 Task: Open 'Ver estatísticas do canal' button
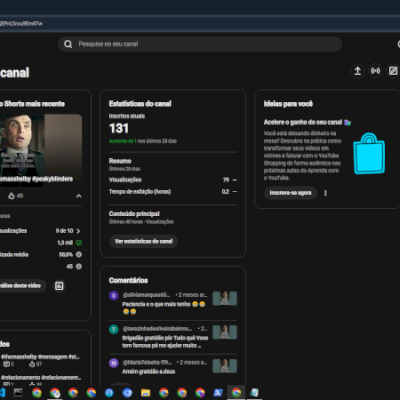[144, 241]
